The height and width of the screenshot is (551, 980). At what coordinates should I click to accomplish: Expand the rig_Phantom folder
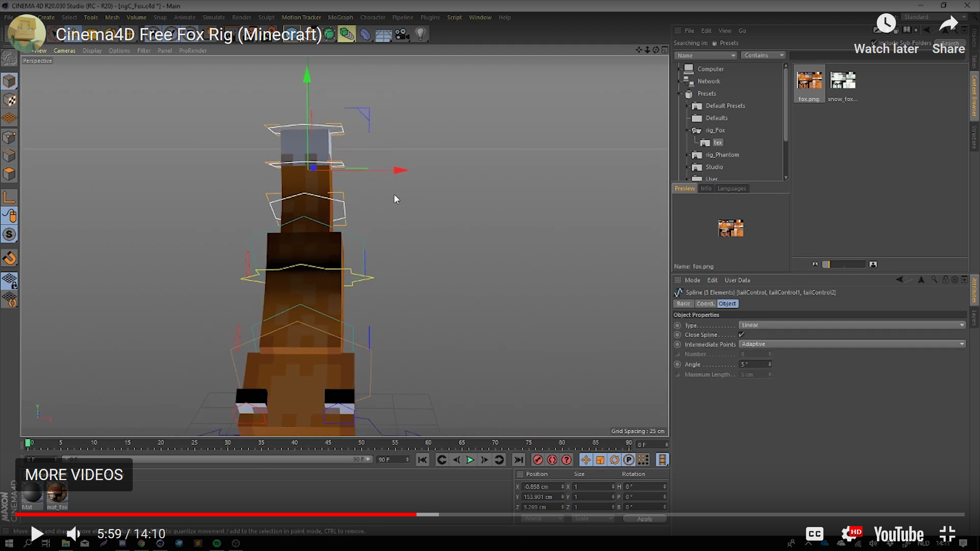pyautogui.click(x=688, y=155)
